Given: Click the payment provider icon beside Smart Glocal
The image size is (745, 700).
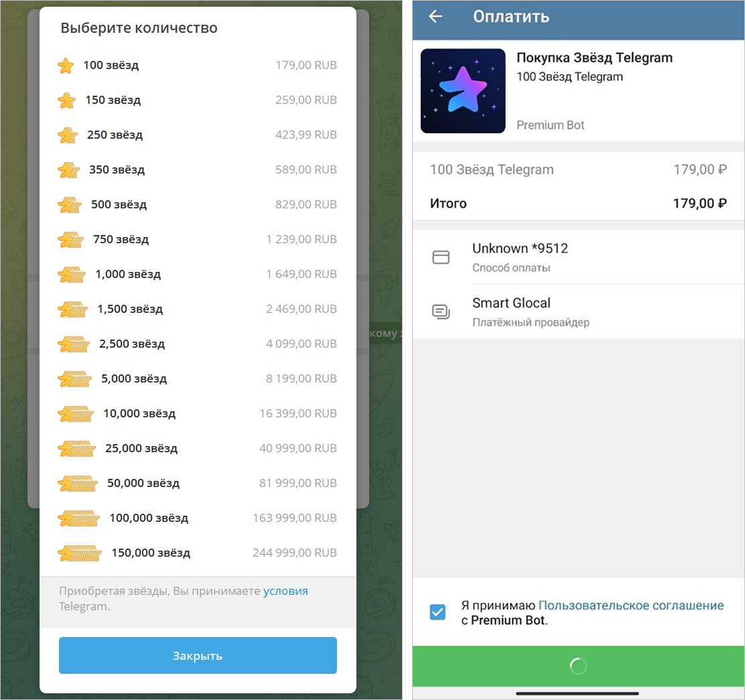Looking at the screenshot, I should click(441, 312).
